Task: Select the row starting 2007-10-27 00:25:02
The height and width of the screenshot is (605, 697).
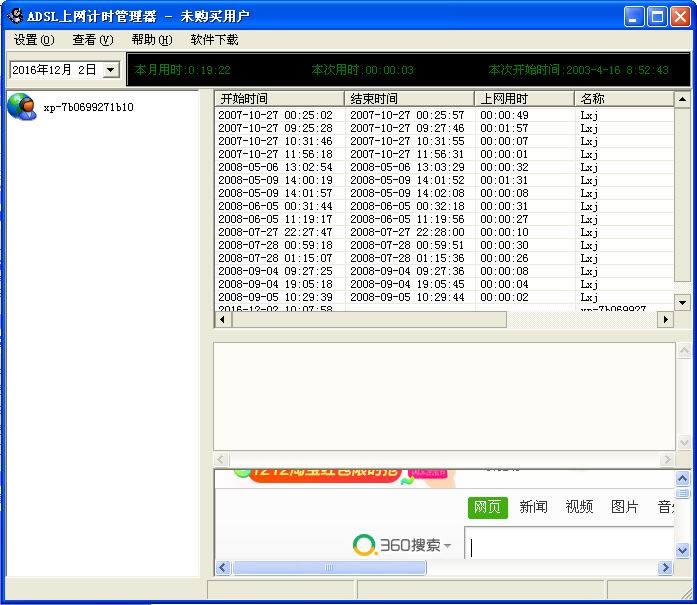Action: (444, 115)
